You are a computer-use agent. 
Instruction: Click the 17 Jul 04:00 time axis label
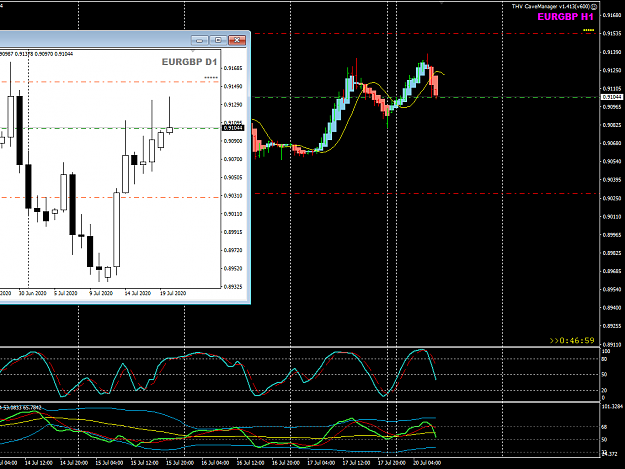[321, 463]
